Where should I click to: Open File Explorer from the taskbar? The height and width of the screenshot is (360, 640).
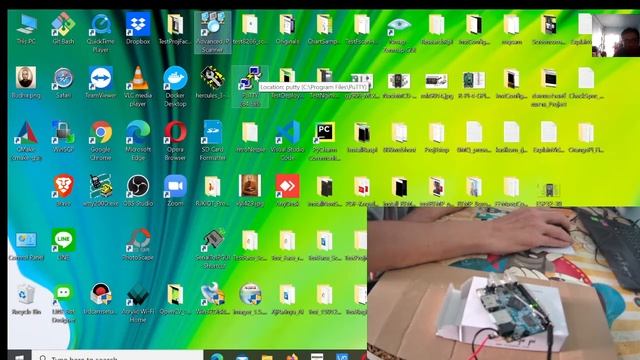tap(267, 357)
